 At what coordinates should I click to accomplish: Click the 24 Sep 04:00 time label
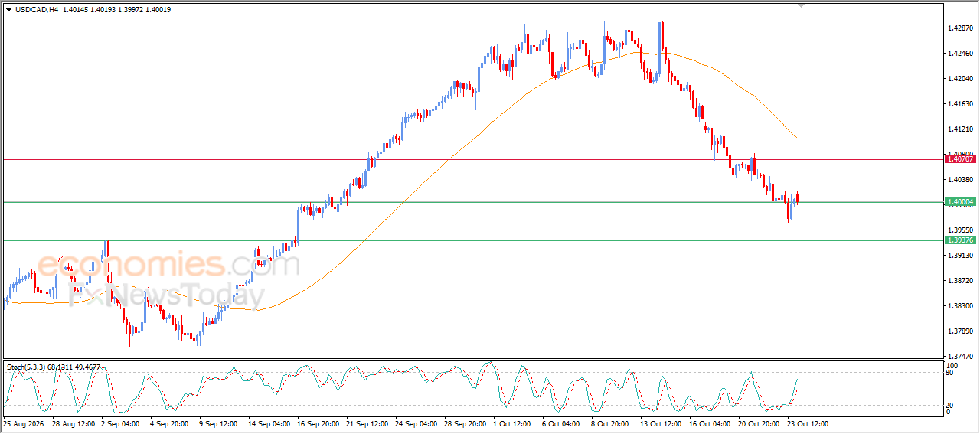coord(418,423)
